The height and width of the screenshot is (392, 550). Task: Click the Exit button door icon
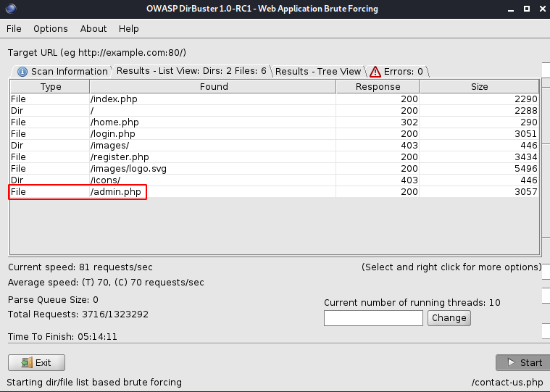click(x=27, y=362)
